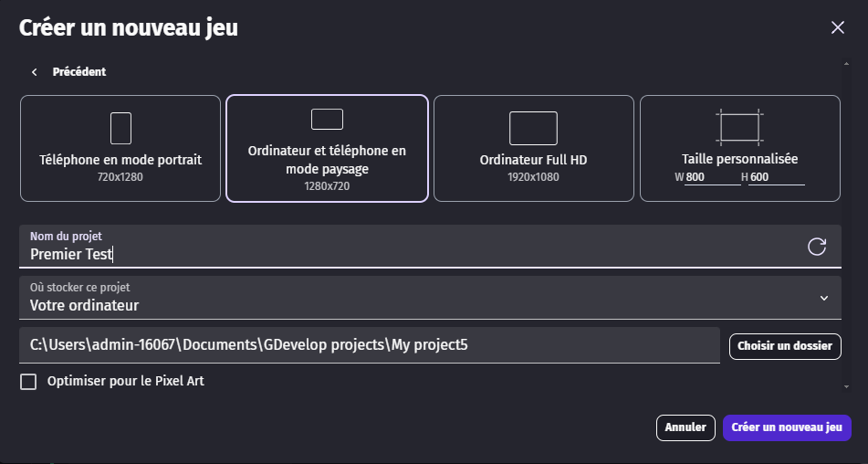This screenshot has width=868, height=464.
Task: Click the portrait phone outline icon
Action: (x=120, y=128)
